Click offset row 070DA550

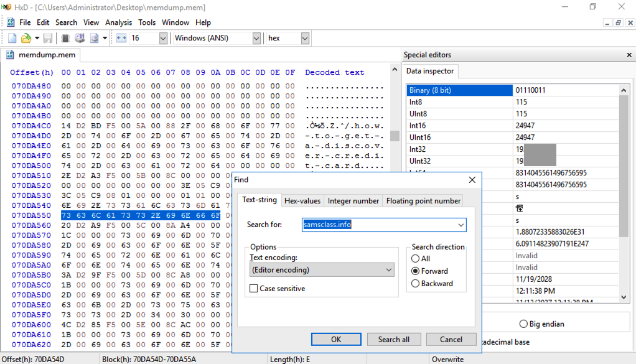31,215
